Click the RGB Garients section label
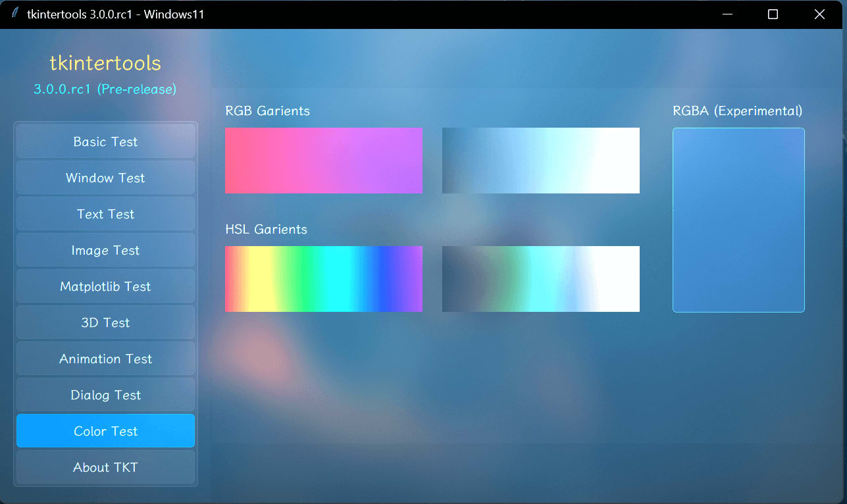 (x=267, y=111)
